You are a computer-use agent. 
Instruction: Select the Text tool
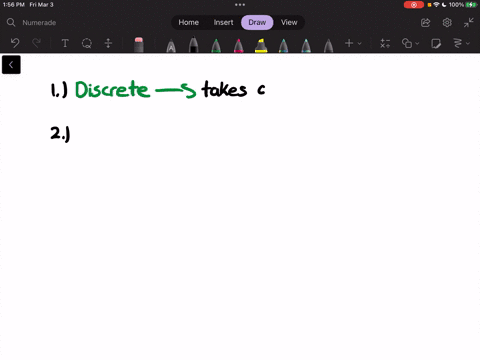[x=65, y=43]
